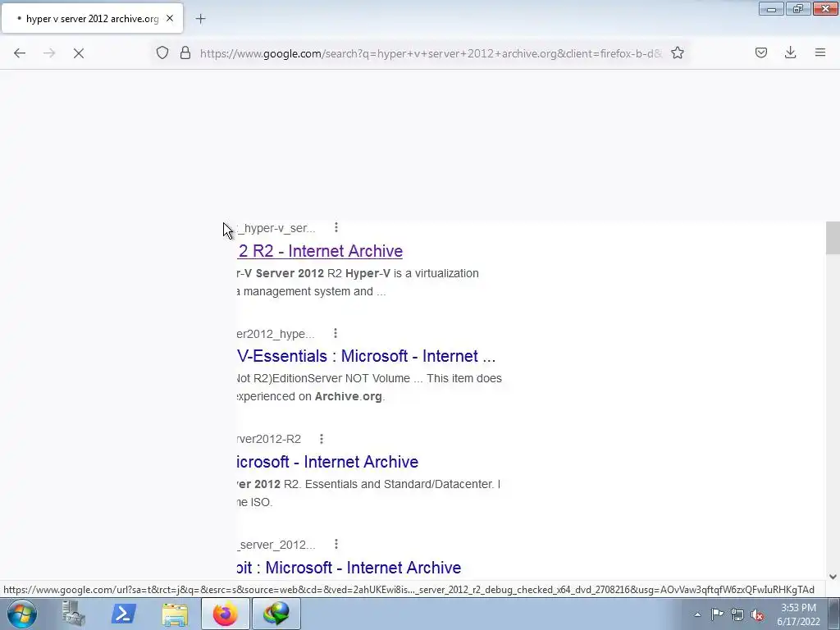Open the 'V-Essentials : Microsoft - Internet' result

pos(367,356)
